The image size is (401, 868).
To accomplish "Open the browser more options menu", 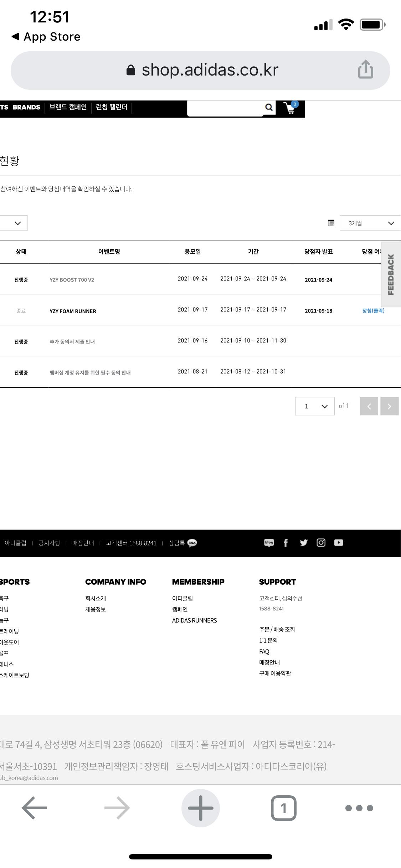I will click(359, 808).
